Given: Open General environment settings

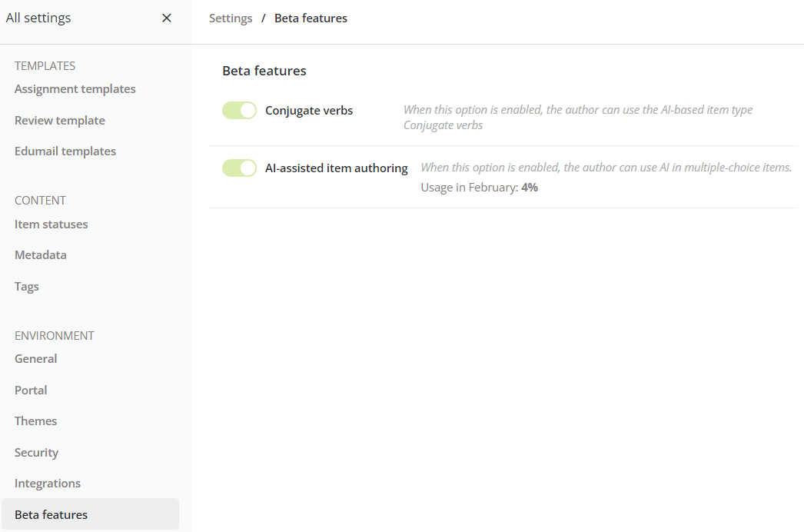Looking at the screenshot, I should point(35,358).
